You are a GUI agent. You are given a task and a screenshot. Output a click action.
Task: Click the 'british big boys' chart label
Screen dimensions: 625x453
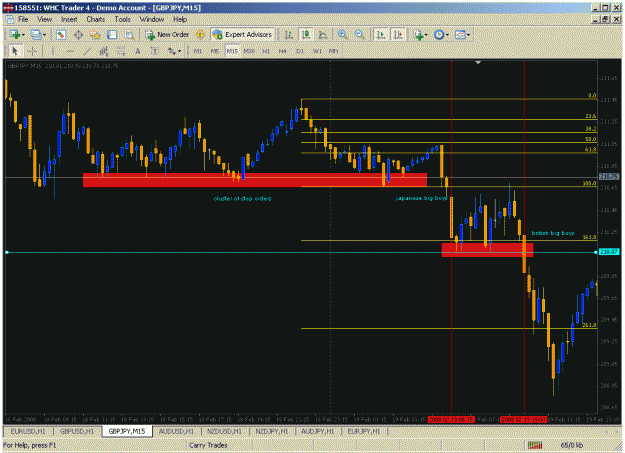click(552, 233)
